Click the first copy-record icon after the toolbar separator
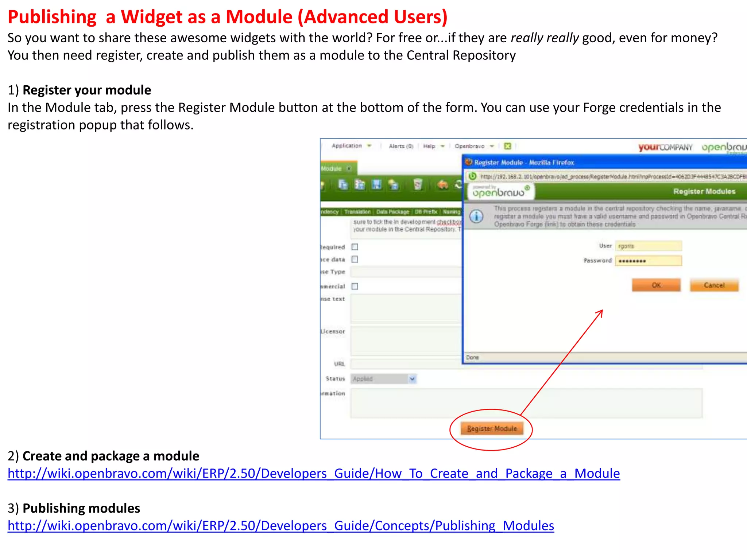Viewport: 747px width, 560px height. coord(342,185)
